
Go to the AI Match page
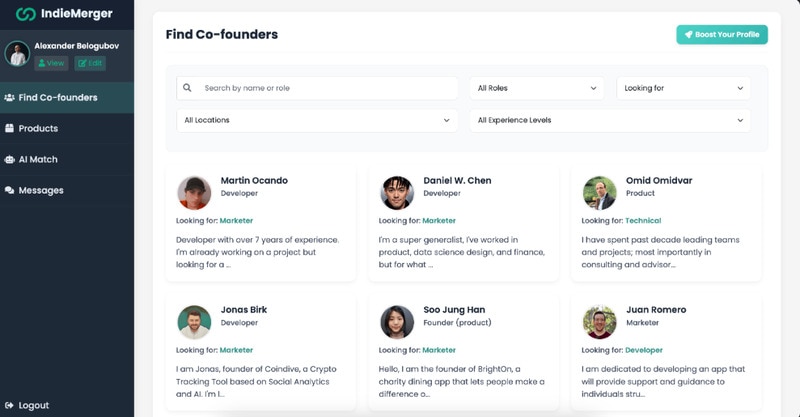[38, 159]
